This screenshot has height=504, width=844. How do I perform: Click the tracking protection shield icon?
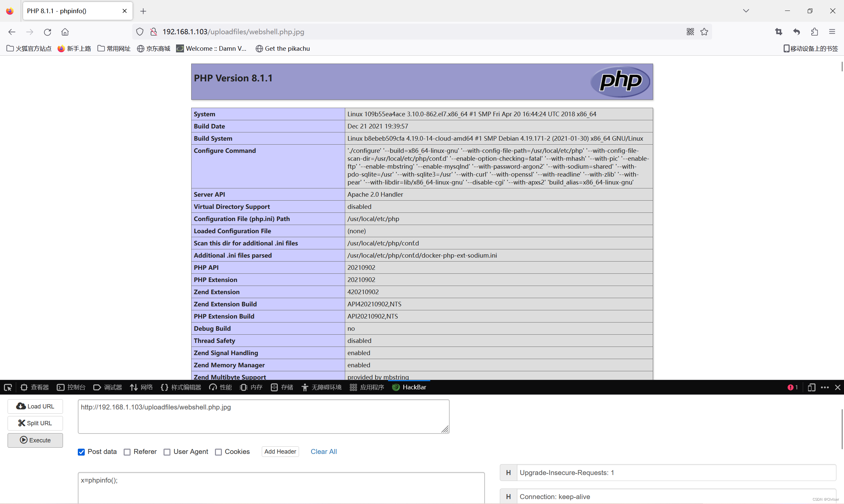(139, 32)
